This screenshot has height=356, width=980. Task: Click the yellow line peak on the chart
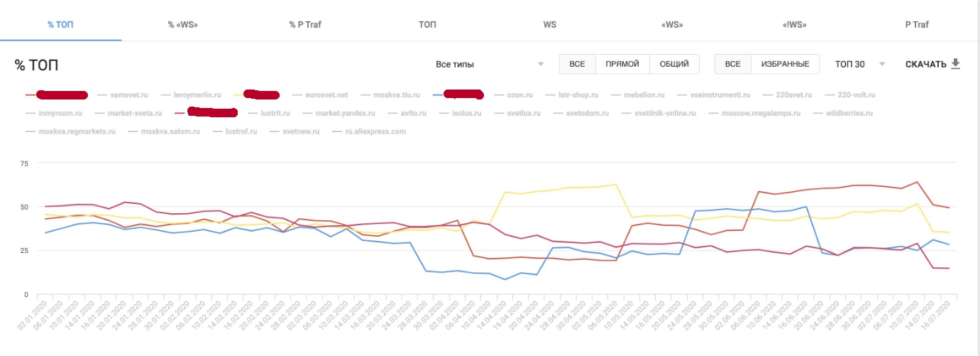click(615, 185)
